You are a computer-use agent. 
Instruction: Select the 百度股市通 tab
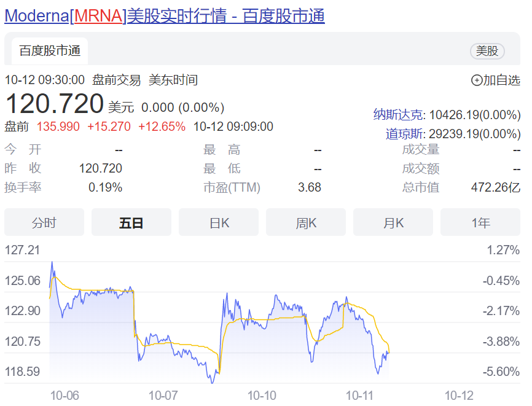coord(50,51)
